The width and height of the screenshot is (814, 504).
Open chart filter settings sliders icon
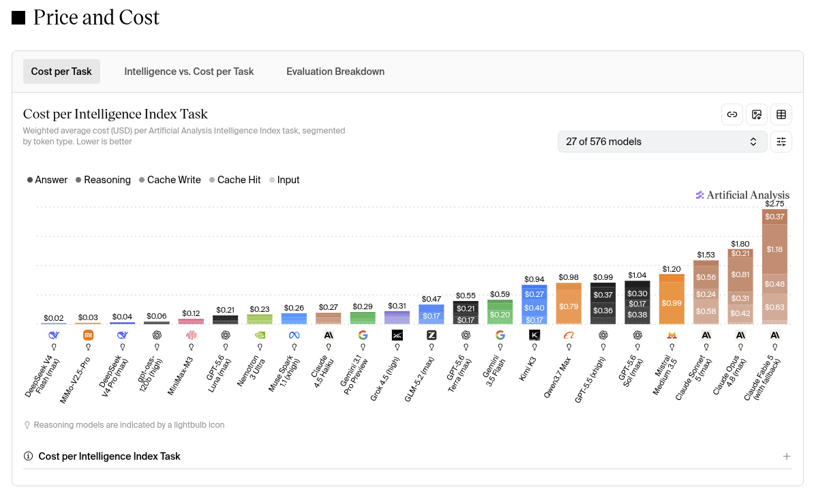(781, 142)
